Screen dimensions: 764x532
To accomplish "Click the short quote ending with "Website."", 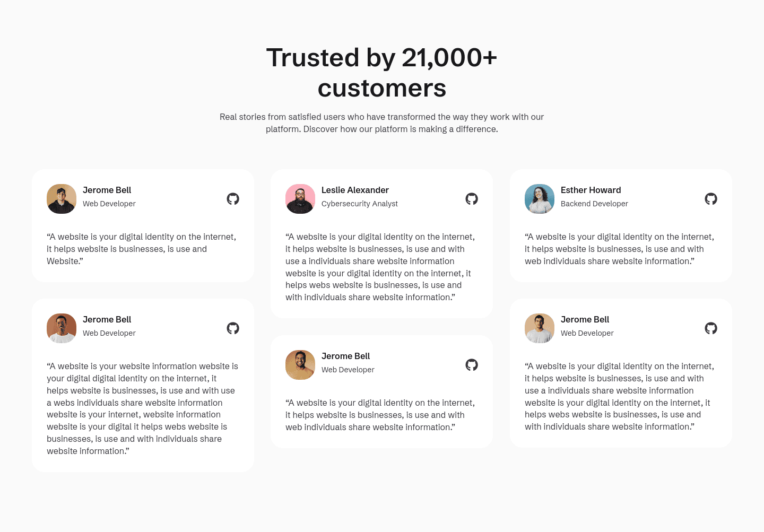I will click(142, 249).
